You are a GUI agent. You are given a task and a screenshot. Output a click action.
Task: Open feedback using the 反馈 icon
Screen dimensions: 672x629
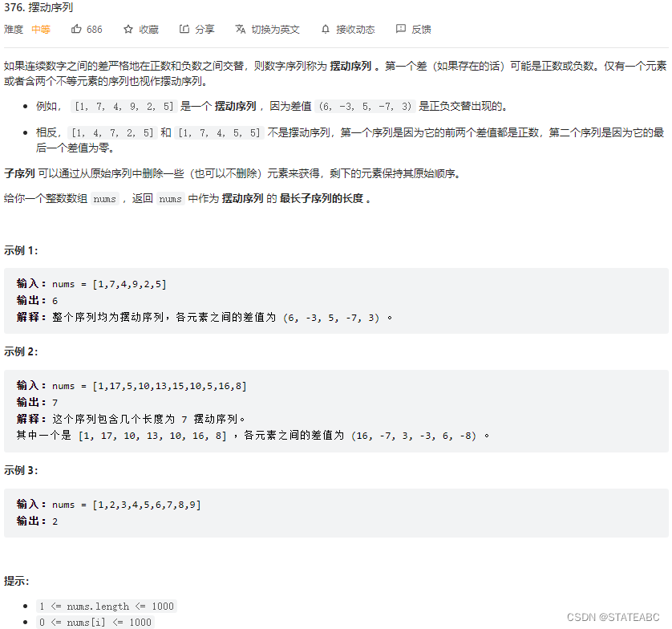(x=413, y=29)
